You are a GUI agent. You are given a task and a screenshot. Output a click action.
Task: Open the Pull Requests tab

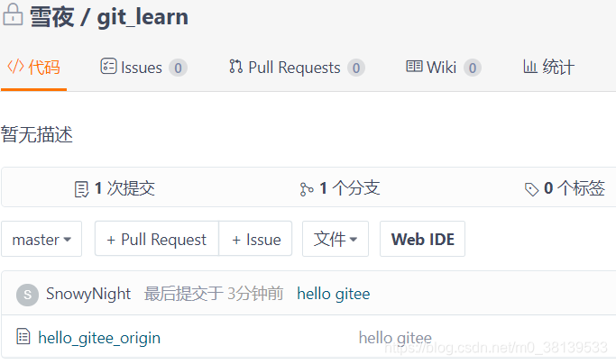click(x=297, y=68)
